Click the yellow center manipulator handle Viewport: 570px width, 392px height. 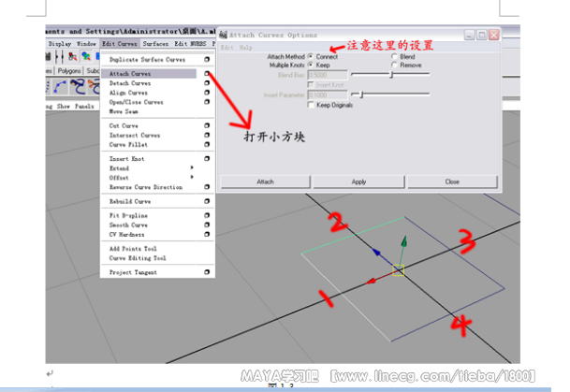point(399,270)
